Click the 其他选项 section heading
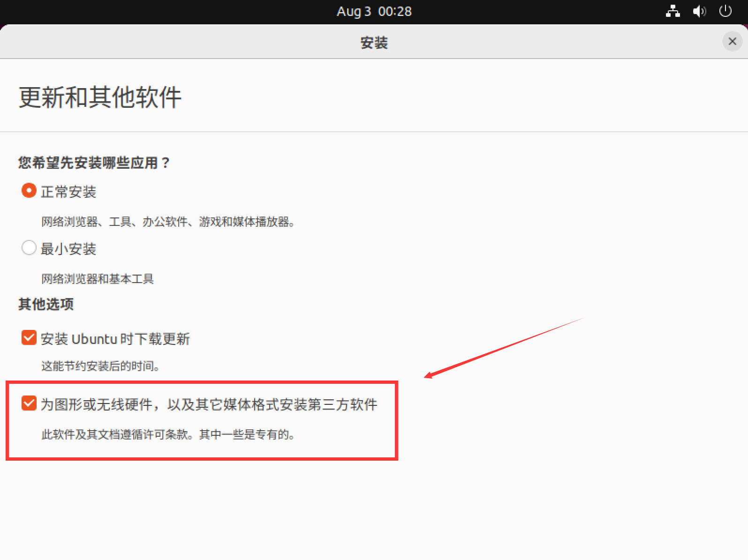Screen dimensions: 748x560 [x=46, y=304]
